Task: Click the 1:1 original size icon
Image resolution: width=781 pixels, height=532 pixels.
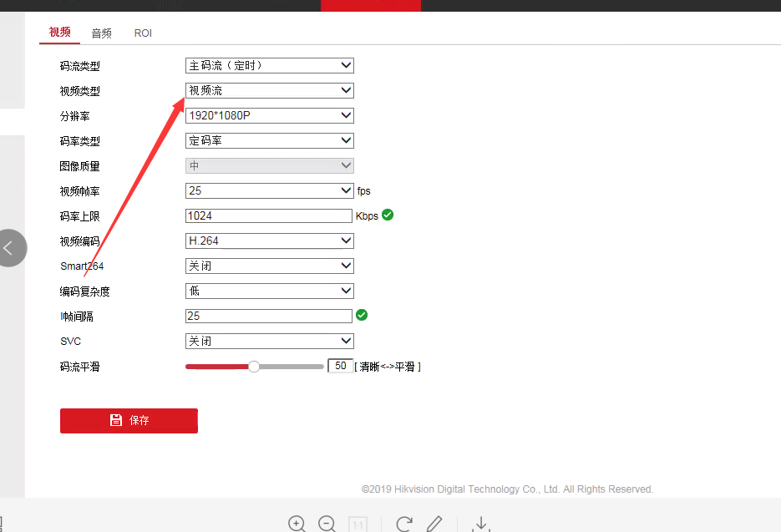Action: 358,524
